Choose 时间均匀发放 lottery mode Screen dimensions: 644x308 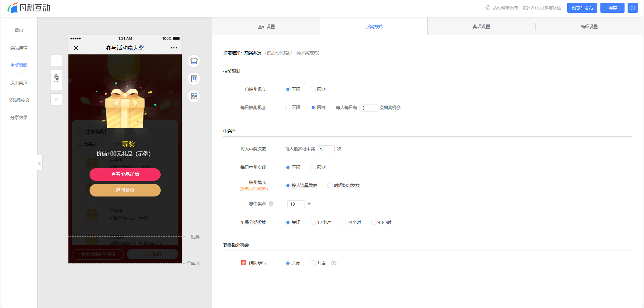click(330, 185)
